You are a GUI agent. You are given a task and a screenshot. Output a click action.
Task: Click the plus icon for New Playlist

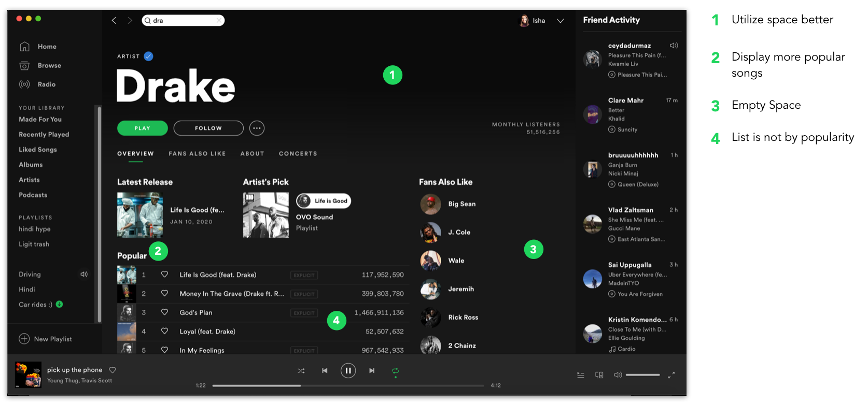coord(24,339)
